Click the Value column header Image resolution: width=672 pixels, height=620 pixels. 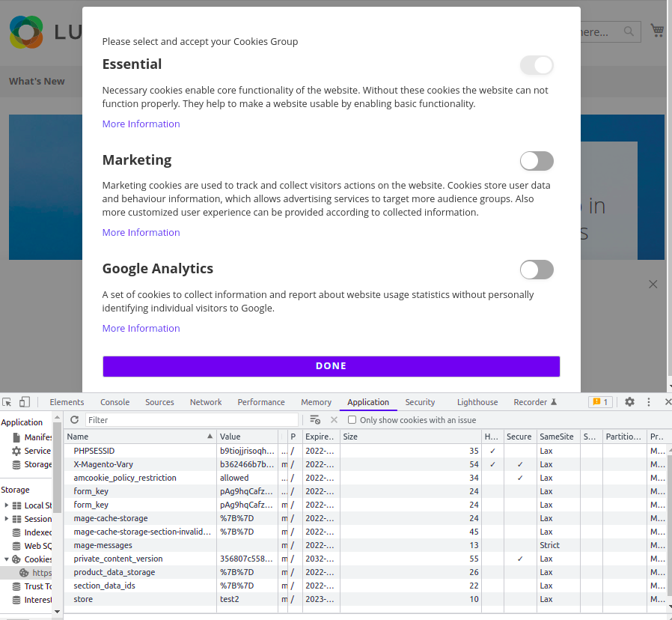(247, 437)
